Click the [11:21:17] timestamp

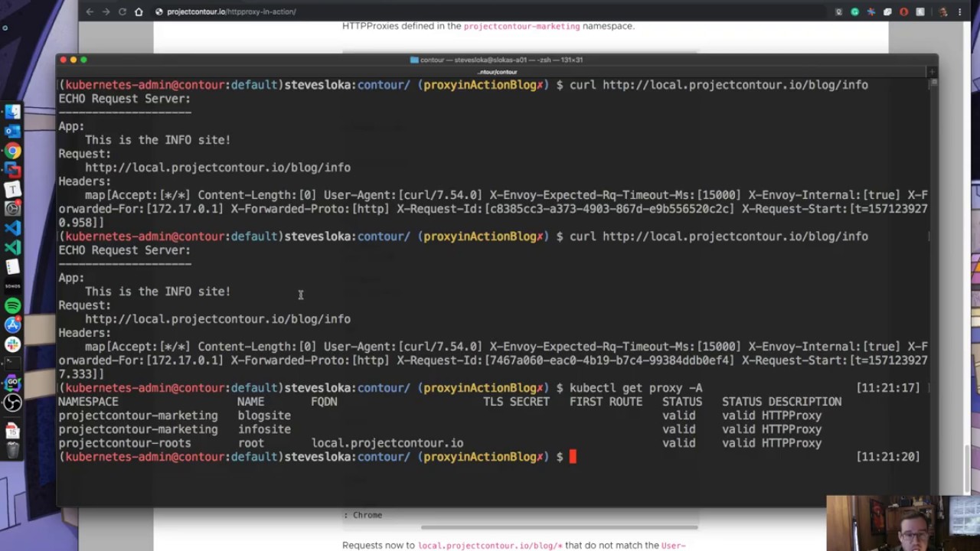[x=888, y=388]
